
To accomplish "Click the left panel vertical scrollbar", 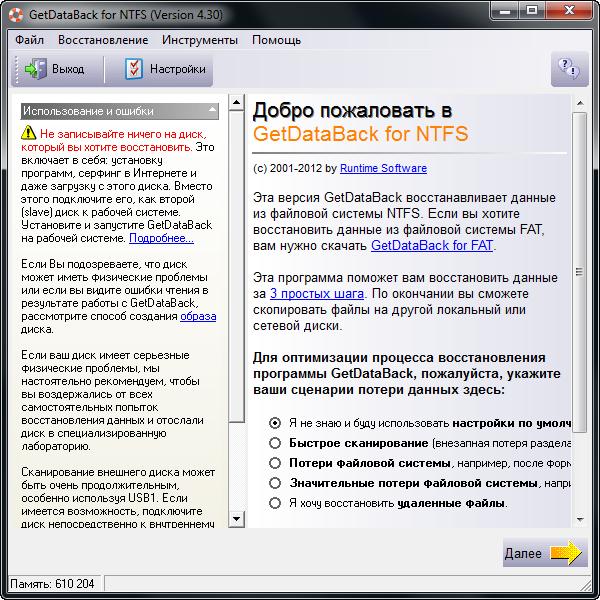I will [x=237, y=300].
